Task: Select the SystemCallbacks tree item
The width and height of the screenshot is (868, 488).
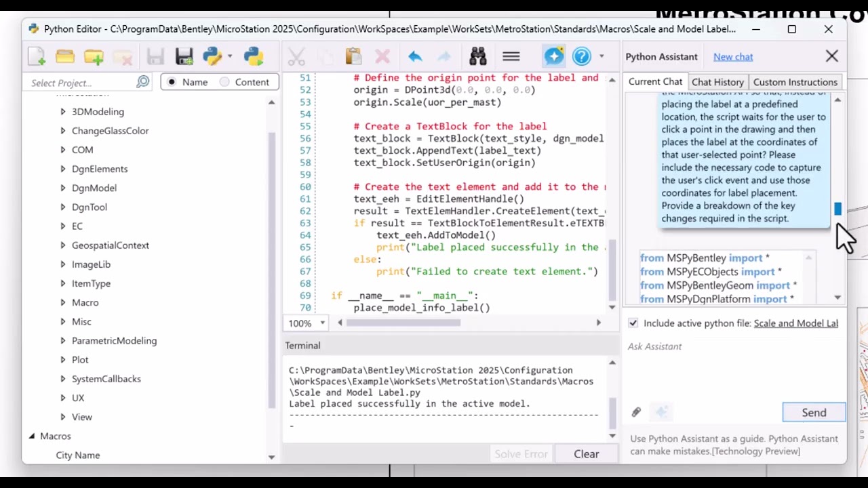Action: tap(106, 379)
